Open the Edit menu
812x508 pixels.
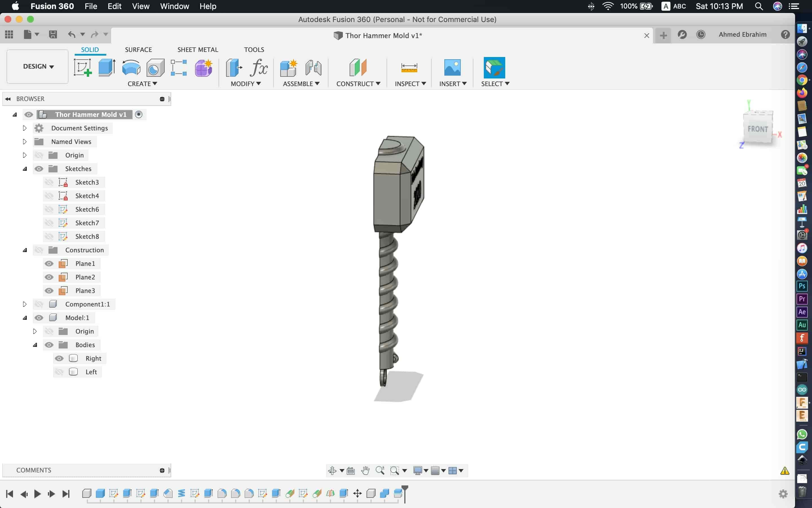click(x=114, y=6)
